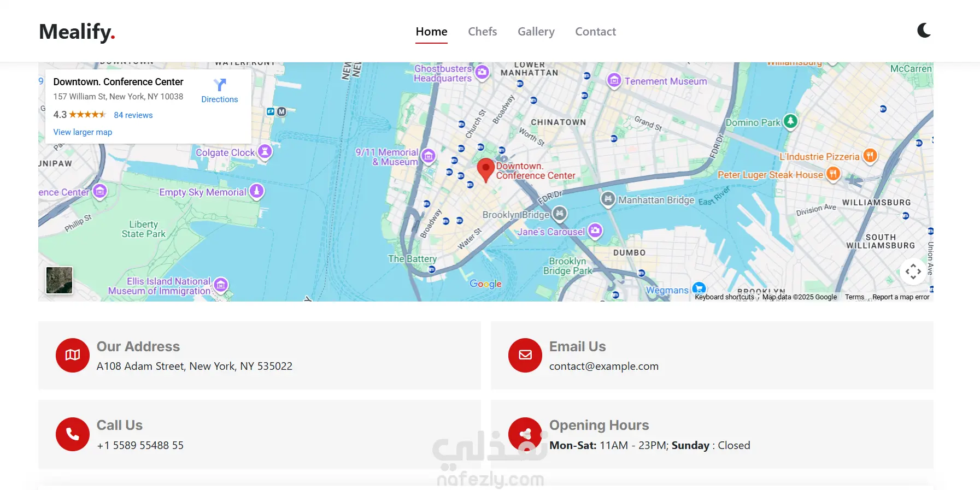The width and height of the screenshot is (980, 490).
Task: Navigate to the Contact section
Action: pos(595,32)
